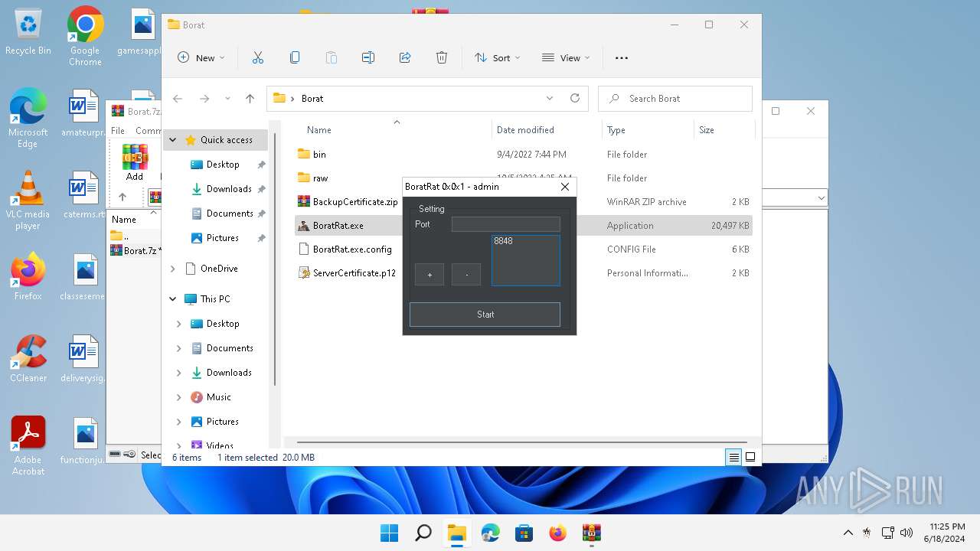Open the New dropdown in Explorer

pyautogui.click(x=201, y=57)
